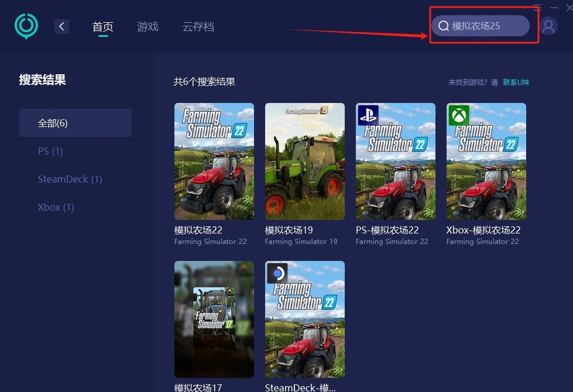Open the user account avatar
Screen dimensions: 573x392
click(548, 26)
